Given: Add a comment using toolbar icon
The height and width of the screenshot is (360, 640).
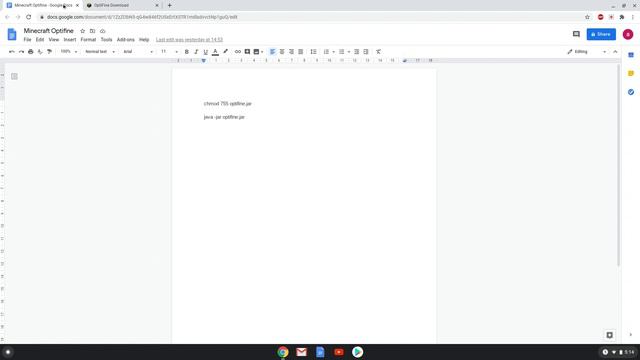Looking at the screenshot, I should 247,52.
